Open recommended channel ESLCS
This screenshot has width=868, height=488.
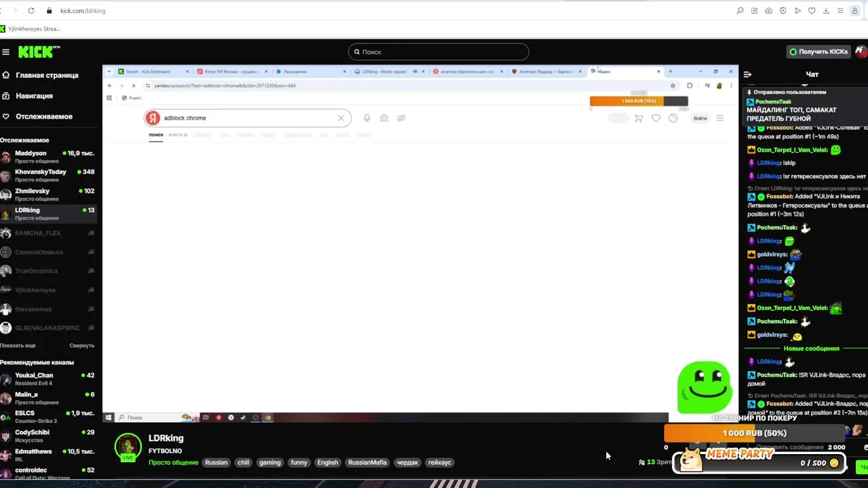pos(48,417)
